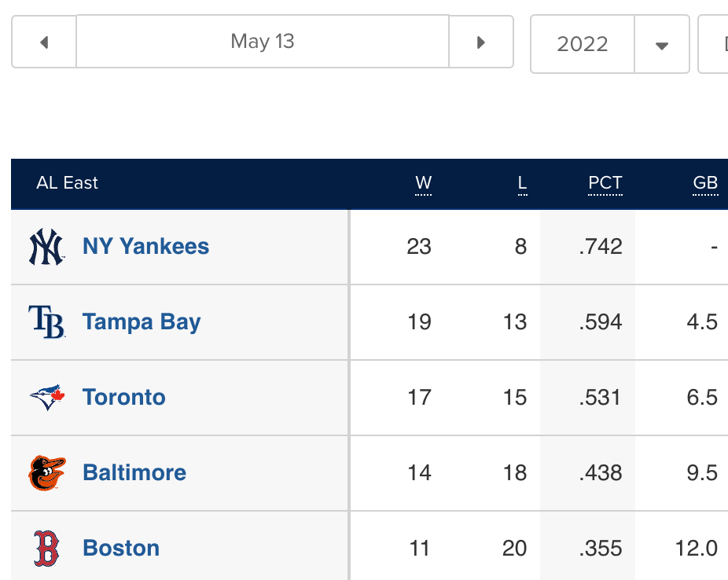Viewport: 728px width, 580px height.
Task: Select the 2022 year field
Action: point(583,45)
